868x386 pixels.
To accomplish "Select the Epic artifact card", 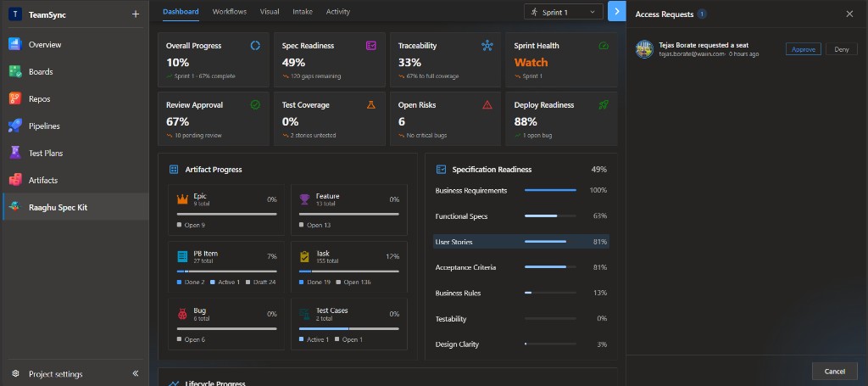I will 226,210.
